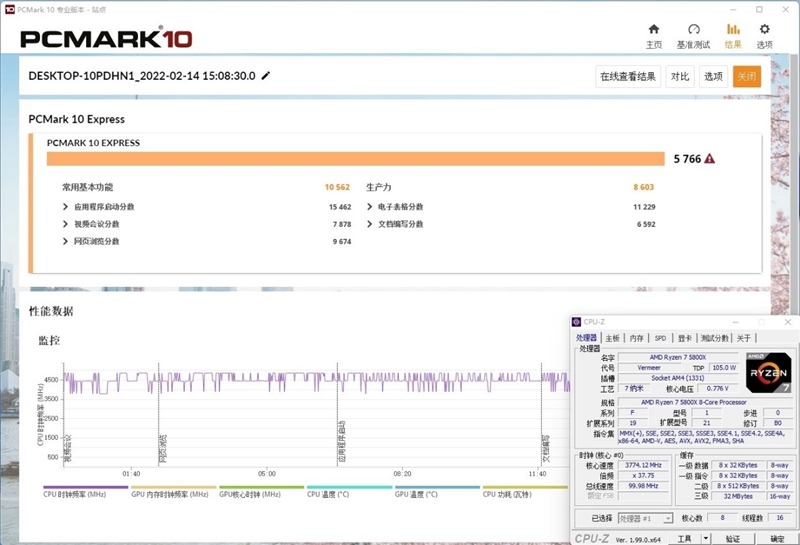This screenshot has height=545, width=800.
Task: Click the 15 462 app startup score
Action: [x=340, y=207]
